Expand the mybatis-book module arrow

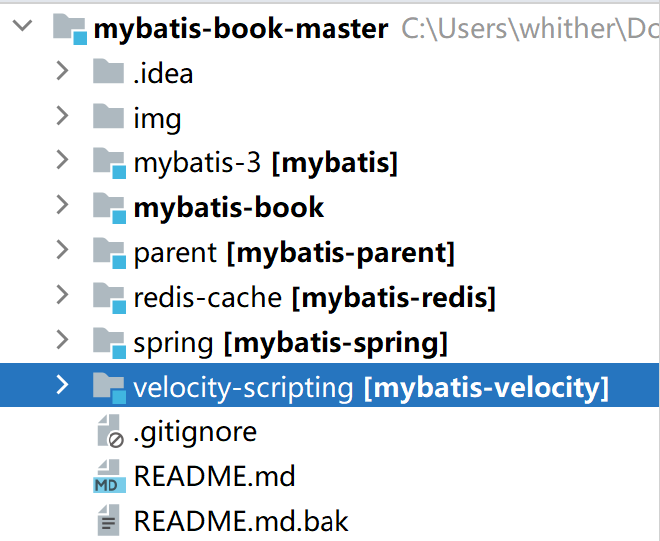[62, 206]
